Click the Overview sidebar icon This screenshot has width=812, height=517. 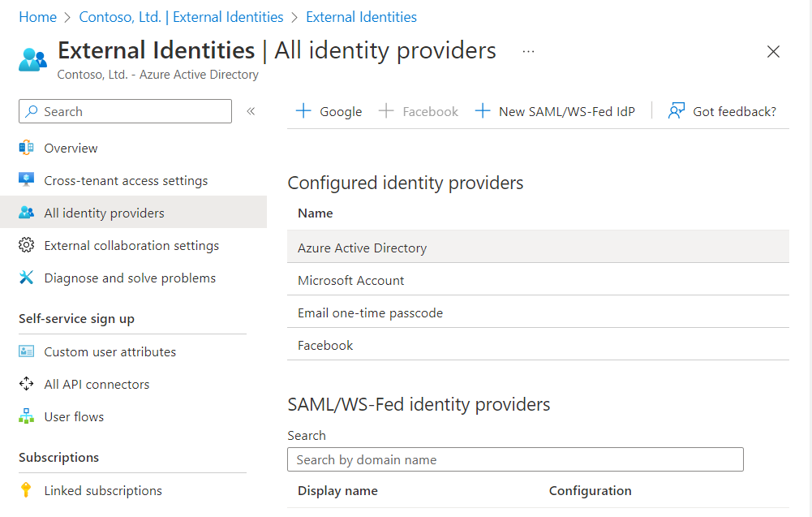coord(27,148)
